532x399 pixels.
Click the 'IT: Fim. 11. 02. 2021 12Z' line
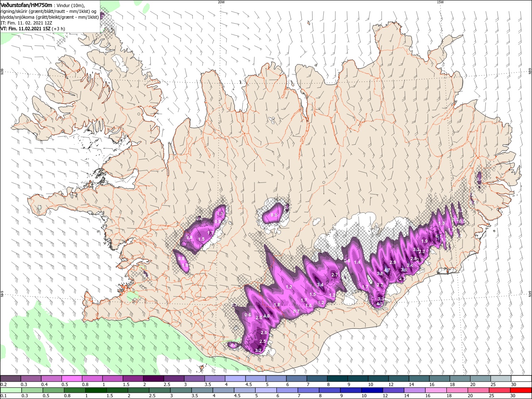(26, 23)
